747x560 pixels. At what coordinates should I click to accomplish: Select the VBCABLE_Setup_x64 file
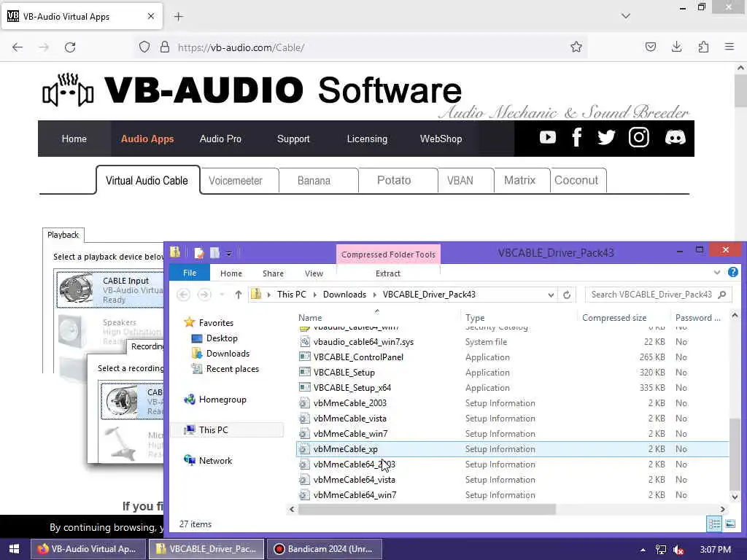(352, 388)
